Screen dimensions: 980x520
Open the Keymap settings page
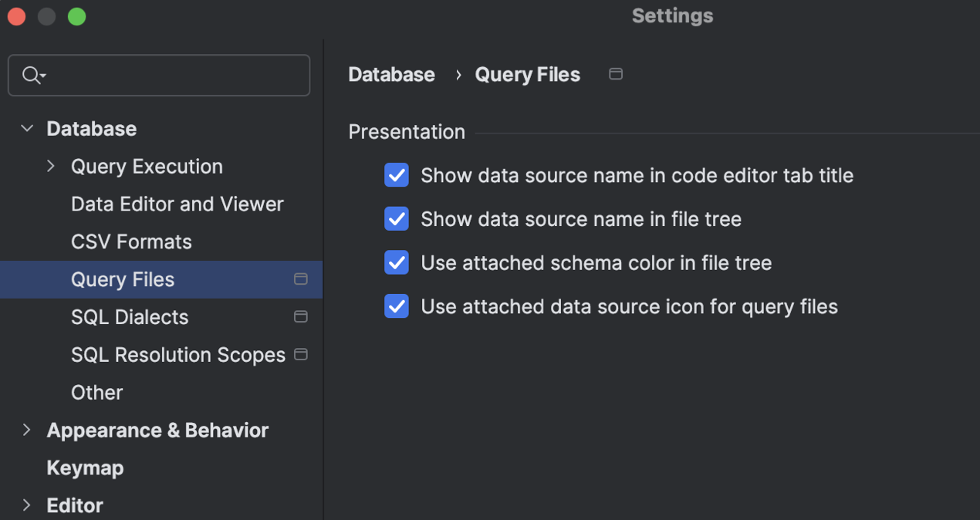click(x=85, y=468)
